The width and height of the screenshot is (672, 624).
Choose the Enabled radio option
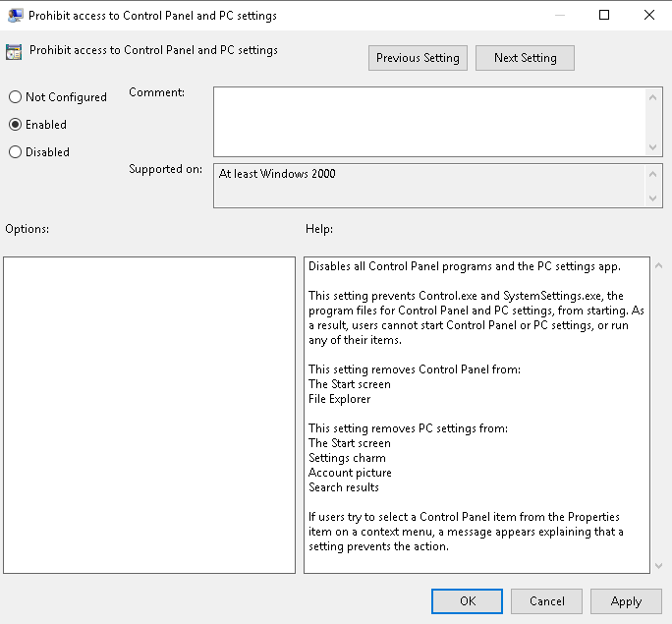pos(15,125)
